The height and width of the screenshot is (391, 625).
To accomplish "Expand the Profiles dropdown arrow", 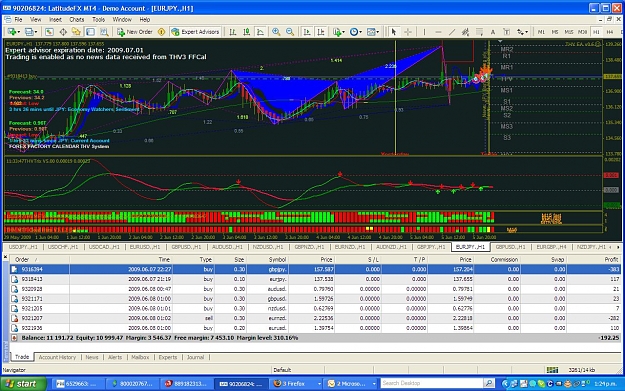I will click(x=36, y=32).
